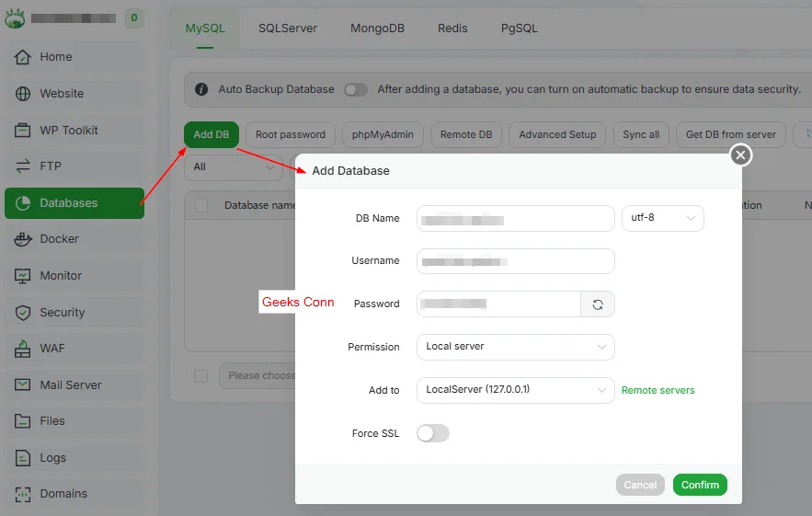The width and height of the screenshot is (812, 516).
Task: Click the Database name column header
Action: click(x=259, y=205)
